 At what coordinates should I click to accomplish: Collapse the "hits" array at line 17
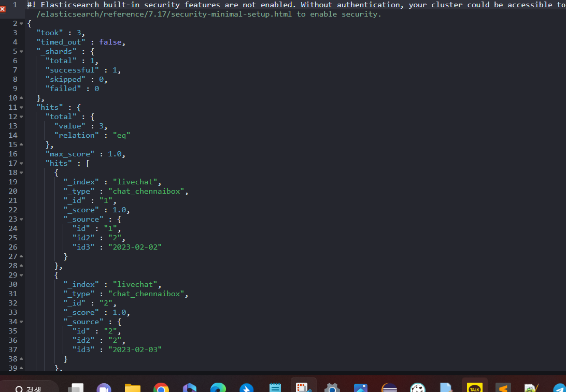[x=21, y=163]
